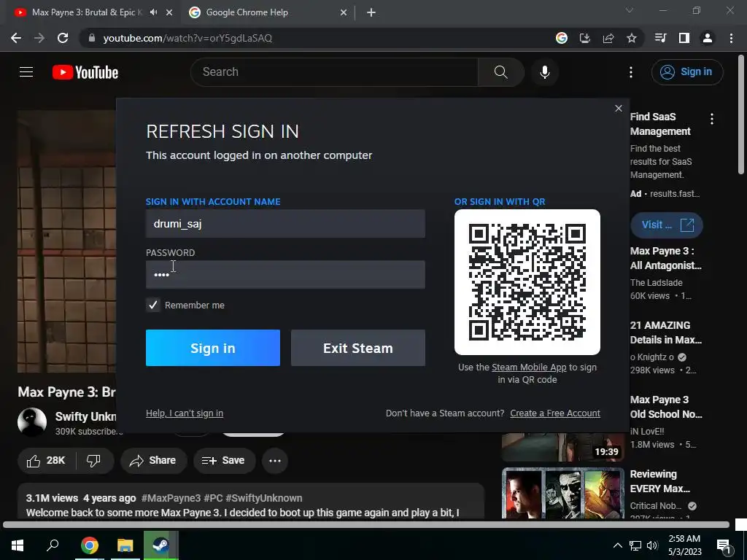Open the 19:39 video thumbnail
Image resolution: width=747 pixels, height=560 pixels.
pyautogui.click(x=563, y=447)
